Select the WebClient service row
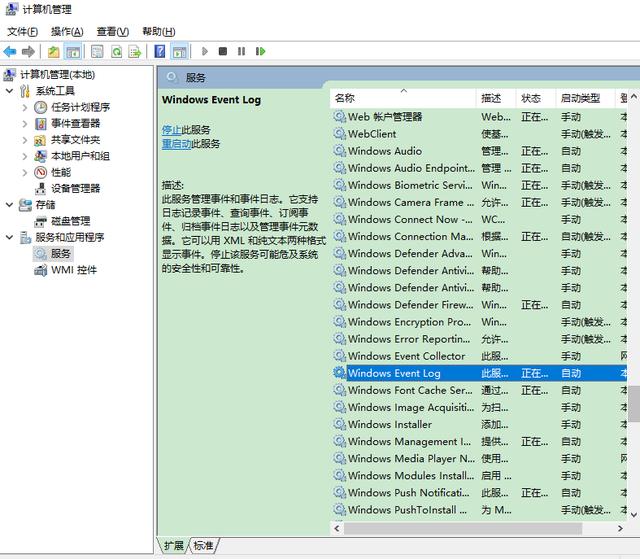 click(479, 134)
